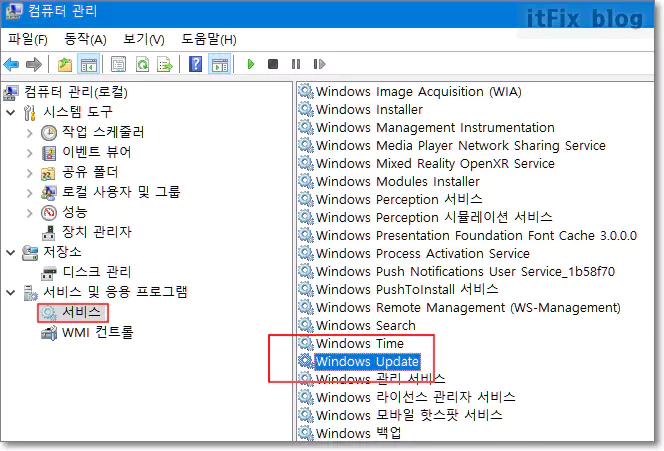
Task: Collapse the 서비스 및 응용 프로그램 node
Action: [11, 292]
